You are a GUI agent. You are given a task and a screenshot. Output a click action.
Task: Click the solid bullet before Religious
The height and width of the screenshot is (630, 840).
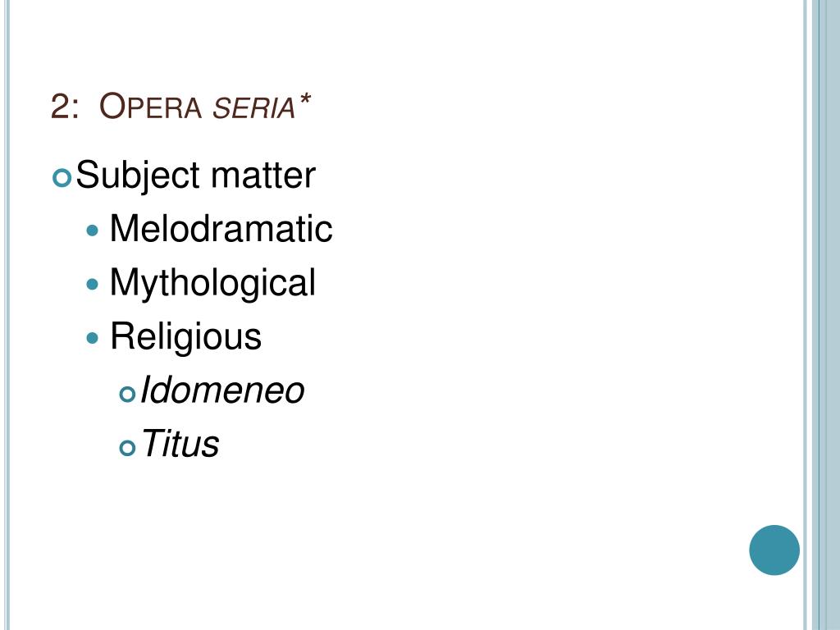(93, 338)
